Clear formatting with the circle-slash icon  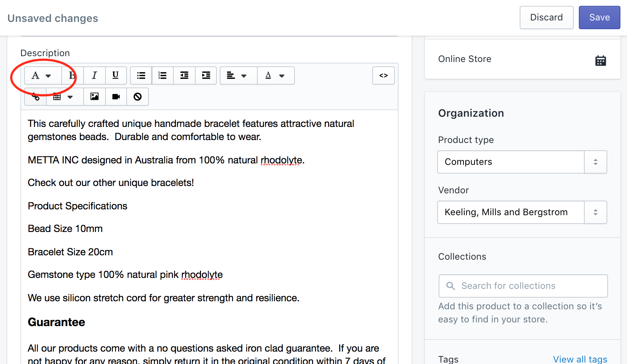(x=138, y=97)
